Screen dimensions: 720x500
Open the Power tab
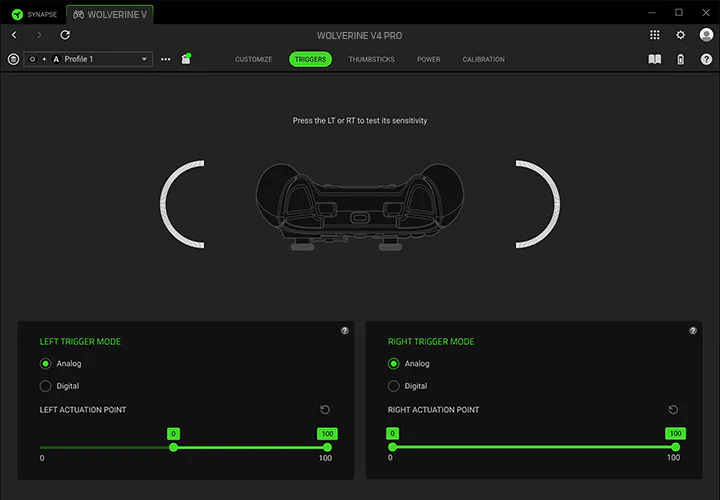click(x=428, y=59)
